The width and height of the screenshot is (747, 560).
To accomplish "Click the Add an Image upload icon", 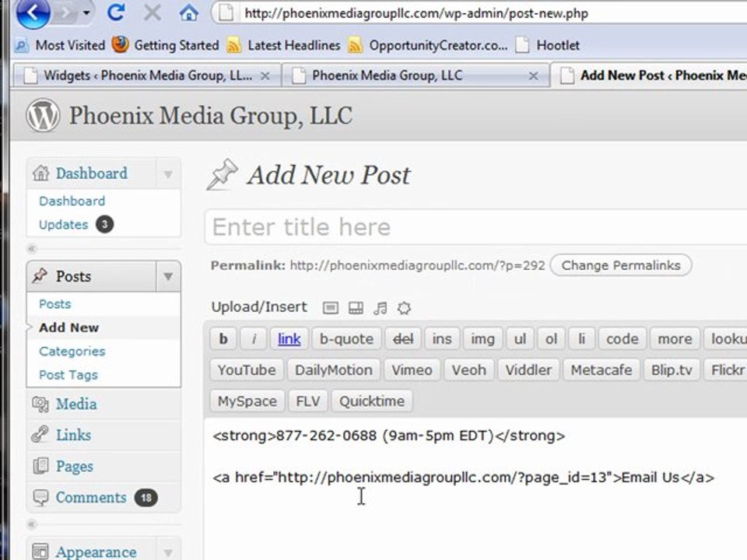I will click(x=331, y=308).
